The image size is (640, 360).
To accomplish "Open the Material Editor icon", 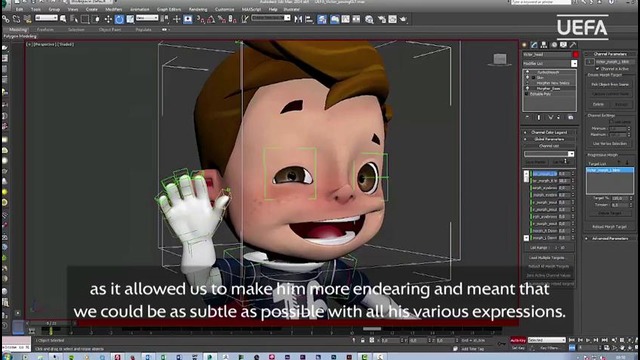I will [369, 19].
